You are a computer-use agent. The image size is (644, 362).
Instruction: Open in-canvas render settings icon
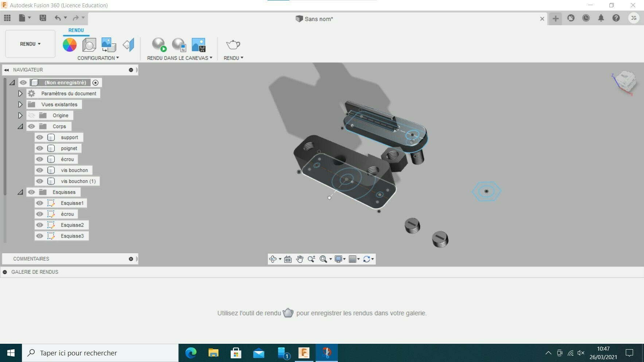(178, 45)
